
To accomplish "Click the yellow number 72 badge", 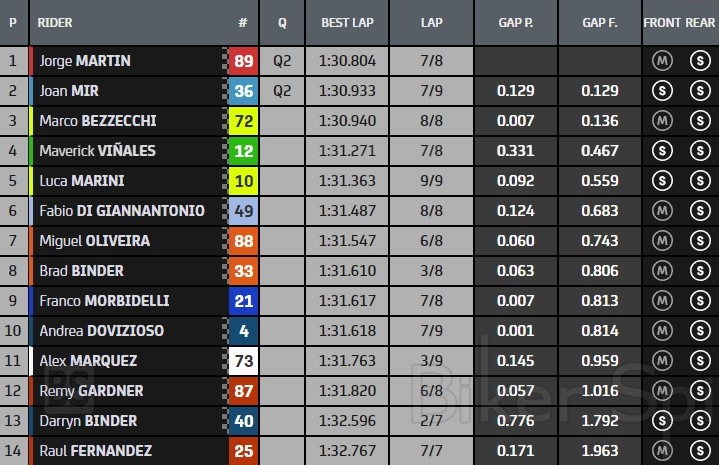I will click(x=243, y=121).
